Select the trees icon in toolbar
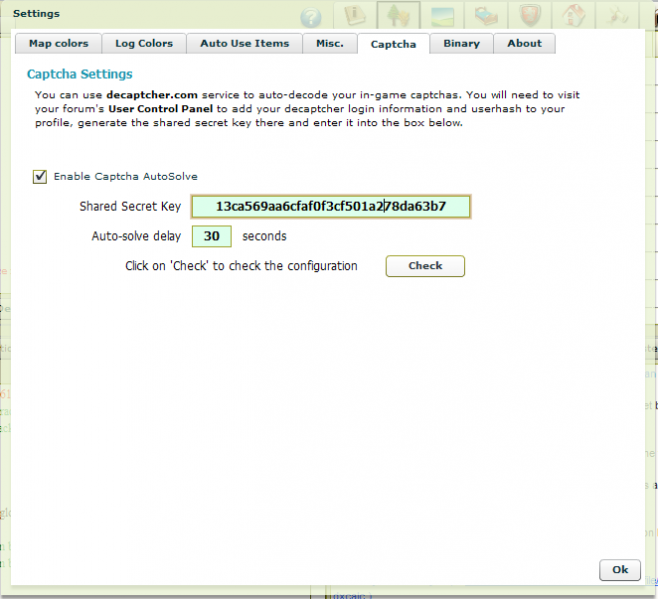Image resolution: width=658 pixels, height=599 pixels. (x=400, y=16)
